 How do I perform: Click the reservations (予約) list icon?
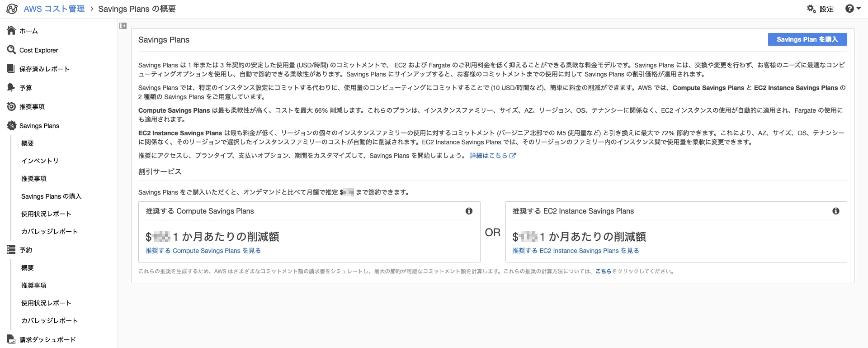[x=11, y=249]
